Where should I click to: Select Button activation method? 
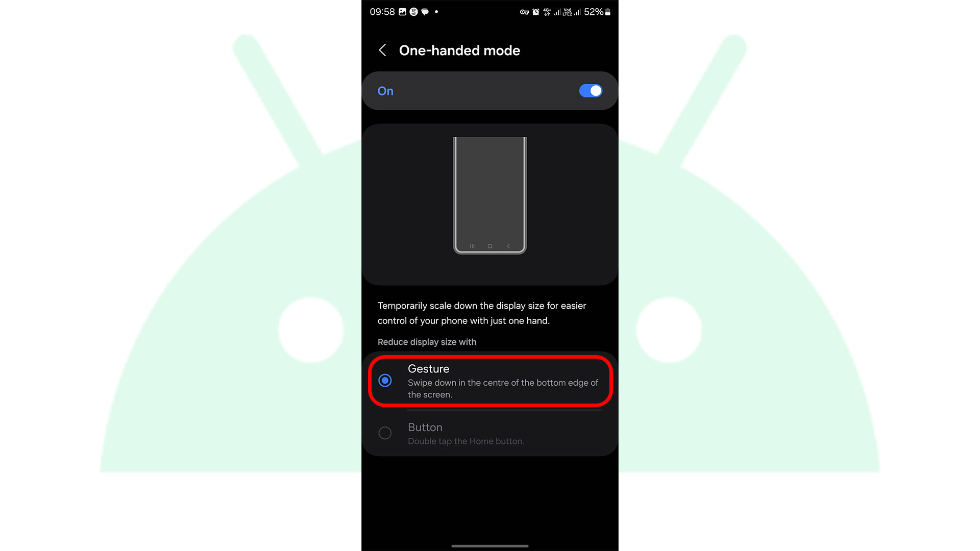coord(385,433)
